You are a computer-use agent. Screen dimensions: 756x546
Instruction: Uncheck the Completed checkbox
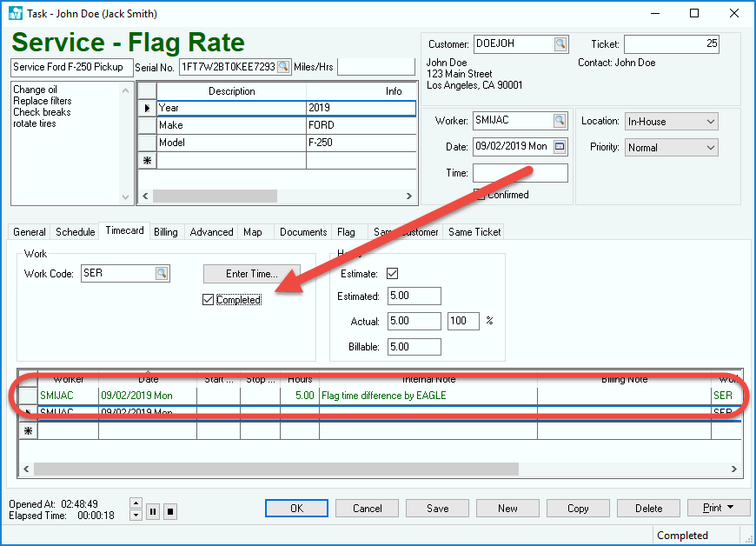[208, 300]
